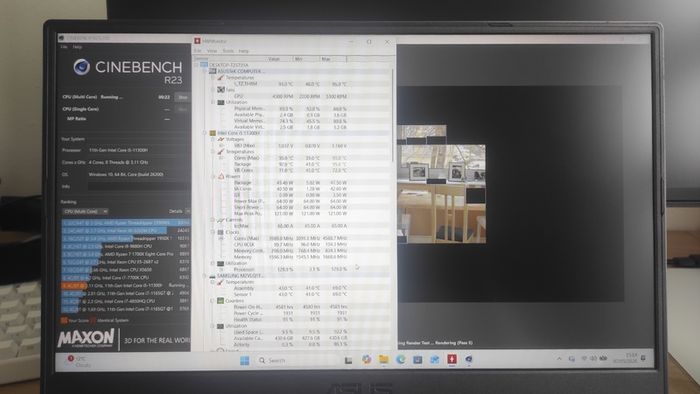The height and width of the screenshot is (394, 700).
Task: Stop the running CPU (Multi Core) test
Action: pos(183,97)
